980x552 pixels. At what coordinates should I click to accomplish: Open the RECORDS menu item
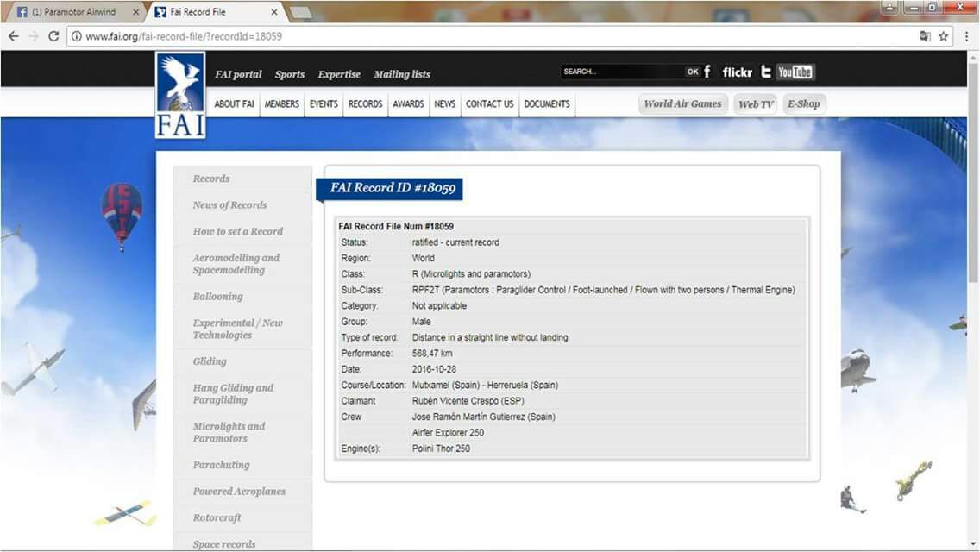tap(365, 104)
